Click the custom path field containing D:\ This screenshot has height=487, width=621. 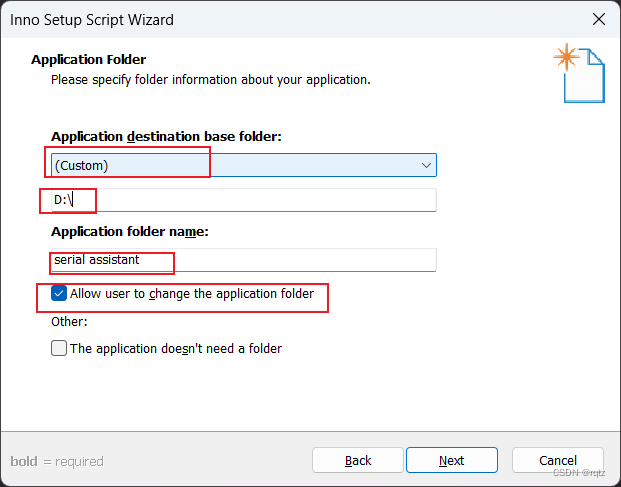(244, 200)
